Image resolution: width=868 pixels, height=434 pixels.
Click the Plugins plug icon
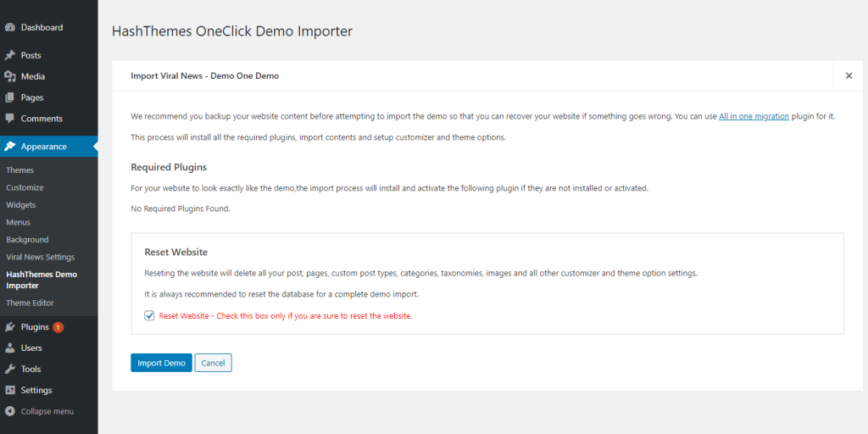10,327
